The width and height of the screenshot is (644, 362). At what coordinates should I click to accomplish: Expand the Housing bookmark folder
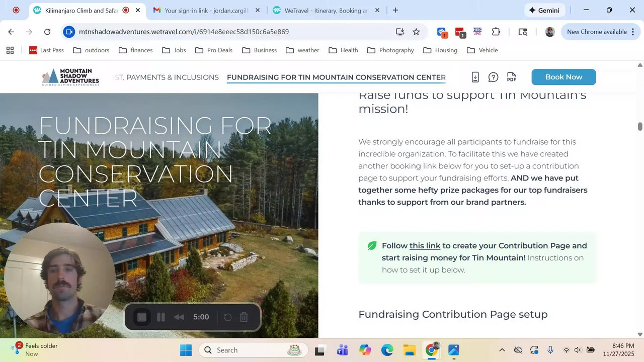click(x=440, y=50)
